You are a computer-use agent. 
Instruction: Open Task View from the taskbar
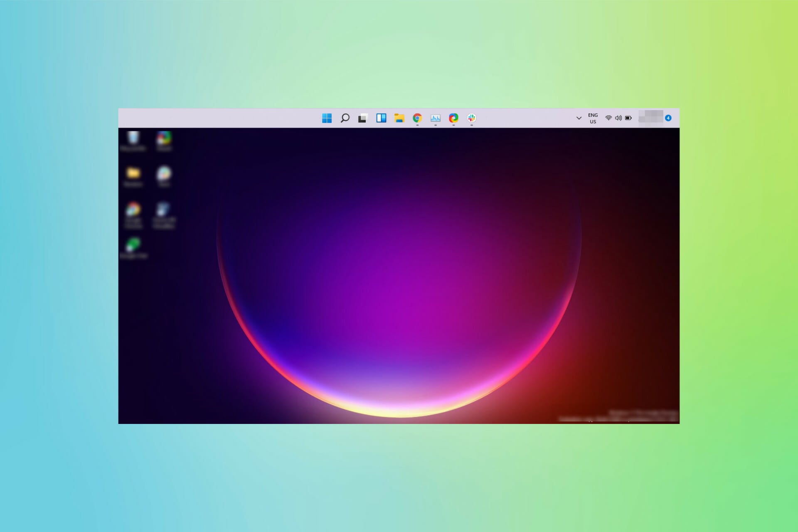pyautogui.click(x=362, y=118)
